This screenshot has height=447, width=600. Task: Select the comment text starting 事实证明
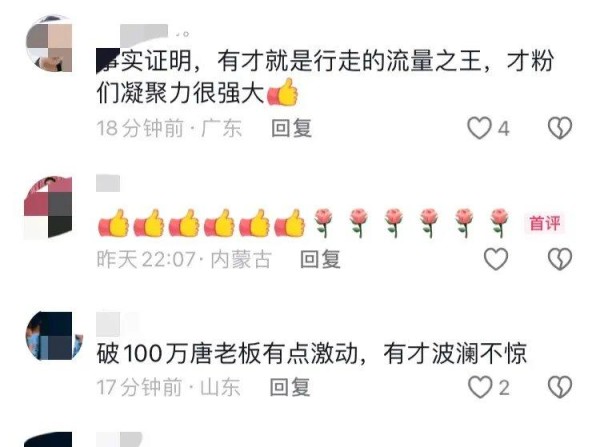pos(325,76)
